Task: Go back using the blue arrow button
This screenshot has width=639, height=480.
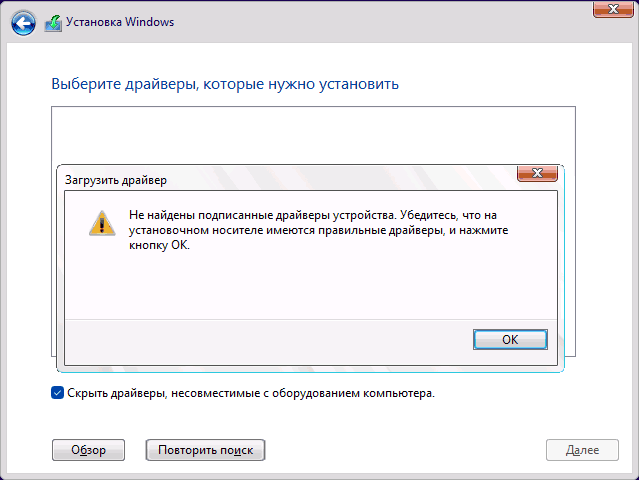Action: tap(23, 23)
